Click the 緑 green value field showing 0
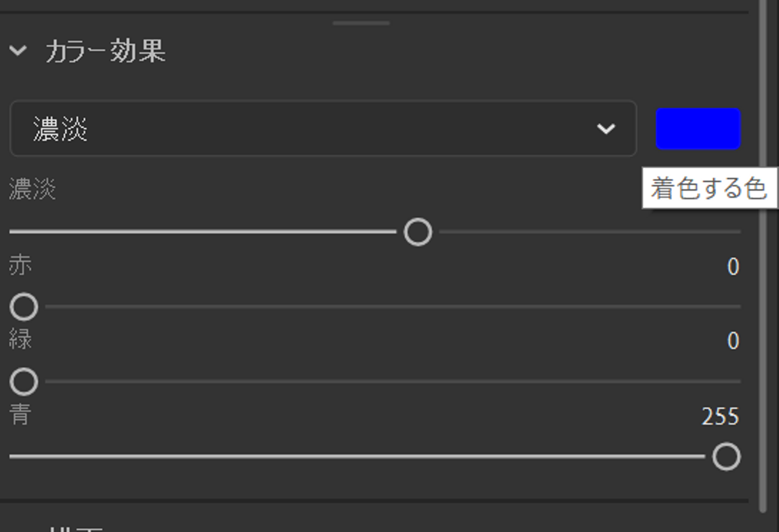The image size is (779, 532). tap(732, 341)
